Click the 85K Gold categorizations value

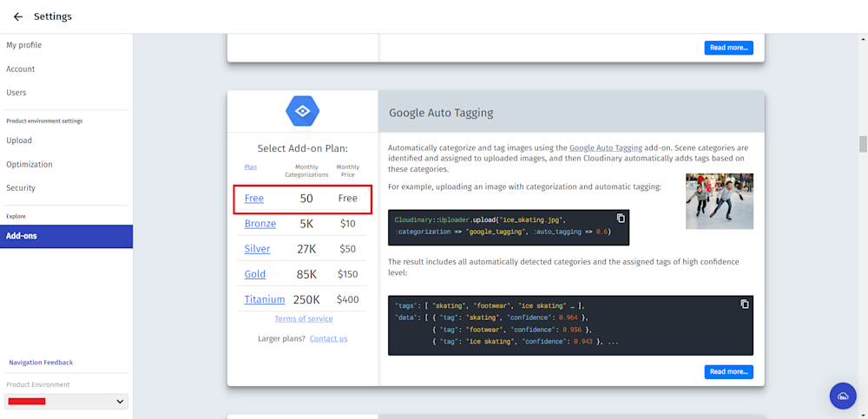click(306, 274)
